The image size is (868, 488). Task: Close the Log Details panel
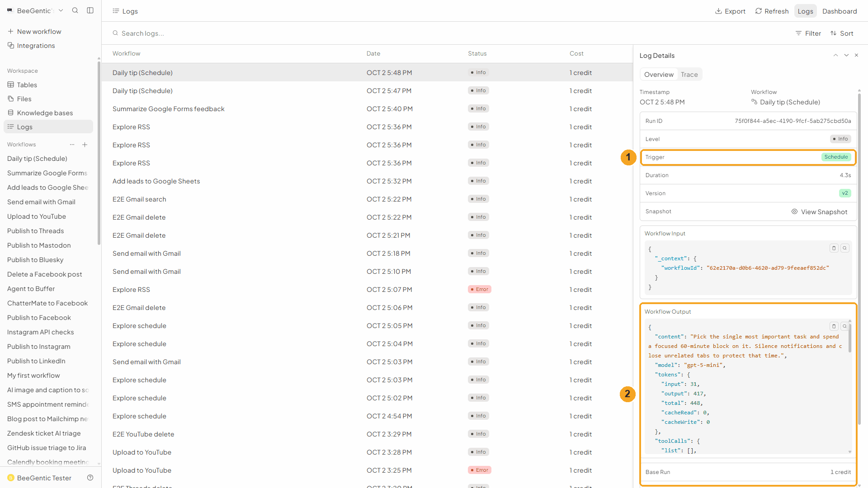(x=856, y=55)
